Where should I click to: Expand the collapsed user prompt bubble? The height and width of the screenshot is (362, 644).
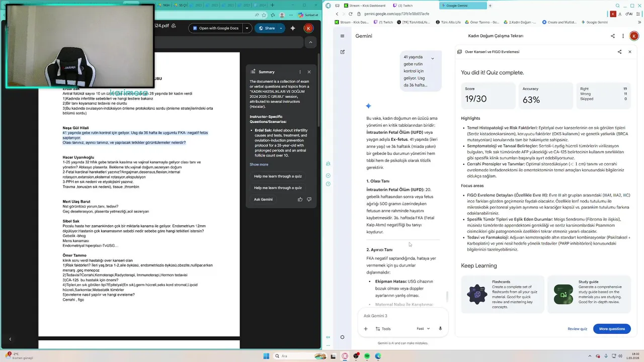tap(432, 59)
